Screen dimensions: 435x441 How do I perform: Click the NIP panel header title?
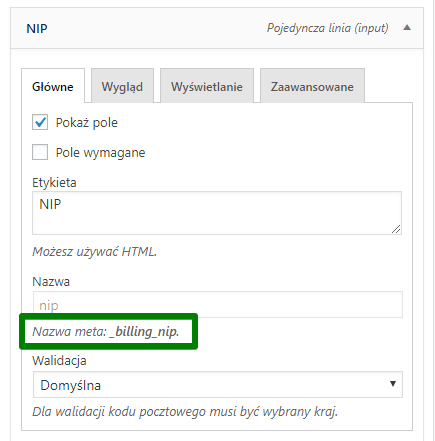pos(37,28)
